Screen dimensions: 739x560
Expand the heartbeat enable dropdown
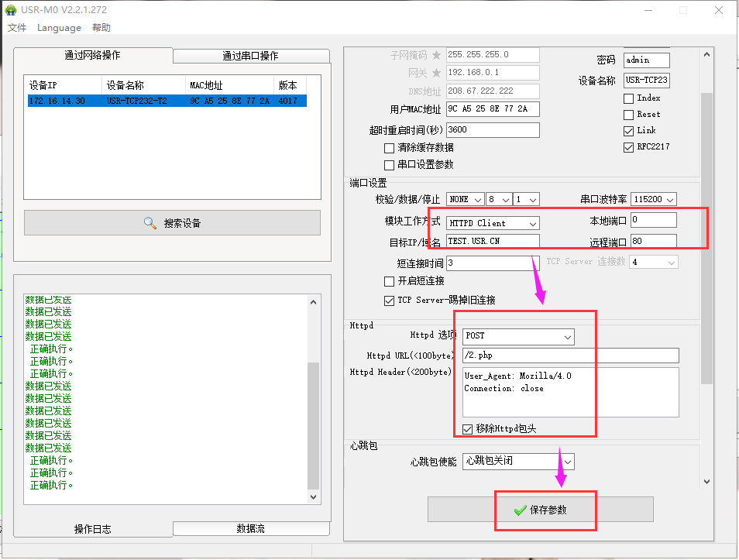(518, 461)
